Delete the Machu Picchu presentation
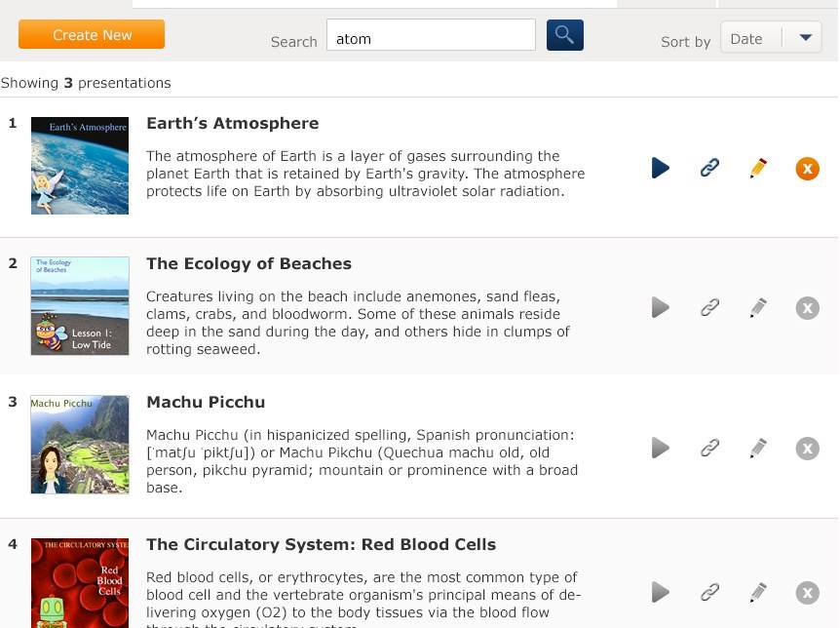Screen dimensions: 840x628 pyautogui.click(x=807, y=449)
